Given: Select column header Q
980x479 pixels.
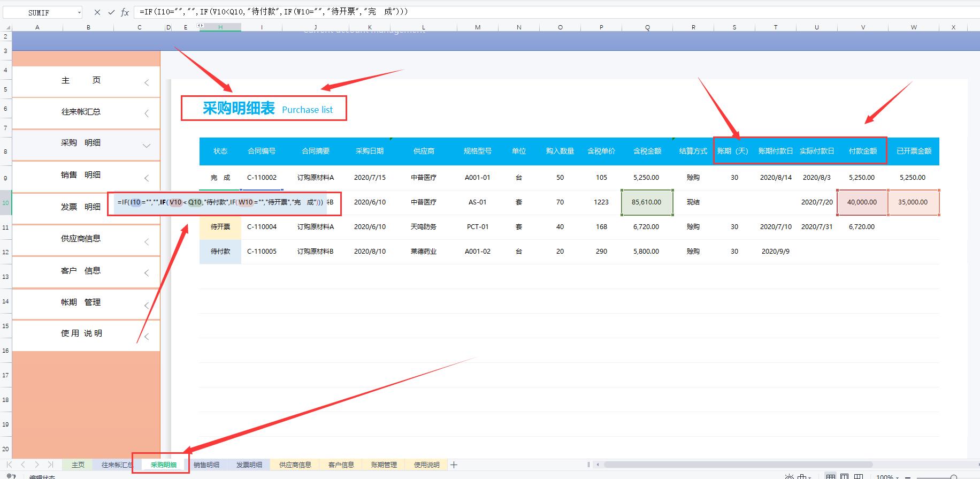Looking at the screenshot, I should [x=647, y=27].
